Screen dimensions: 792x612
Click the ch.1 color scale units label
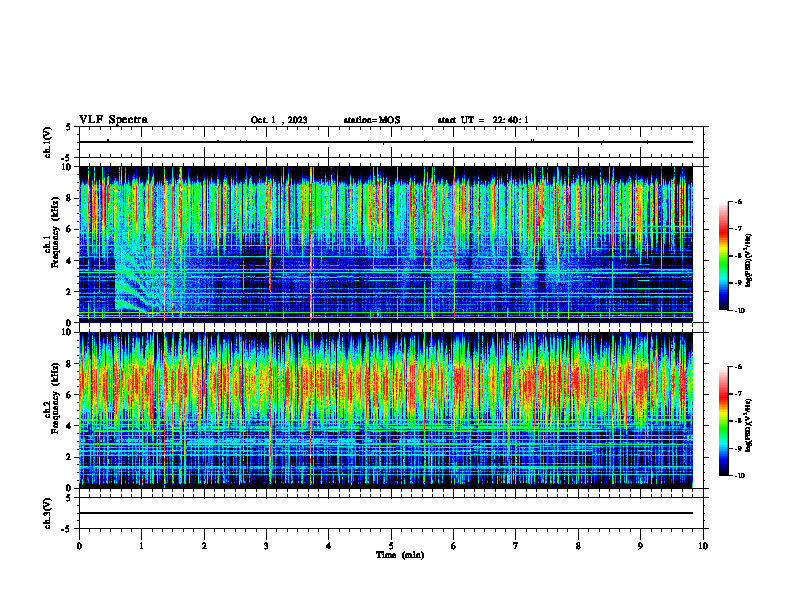point(749,261)
